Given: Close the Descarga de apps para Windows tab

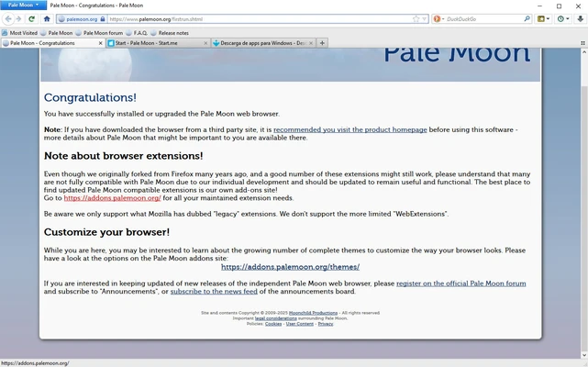Looking at the screenshot, I should (x=310, y=43).
